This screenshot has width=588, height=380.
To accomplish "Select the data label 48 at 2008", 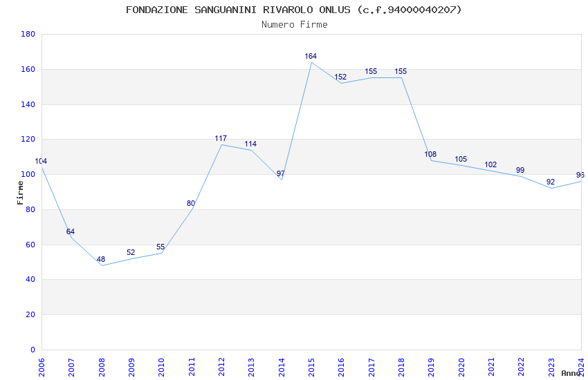I will coord(101,259).
